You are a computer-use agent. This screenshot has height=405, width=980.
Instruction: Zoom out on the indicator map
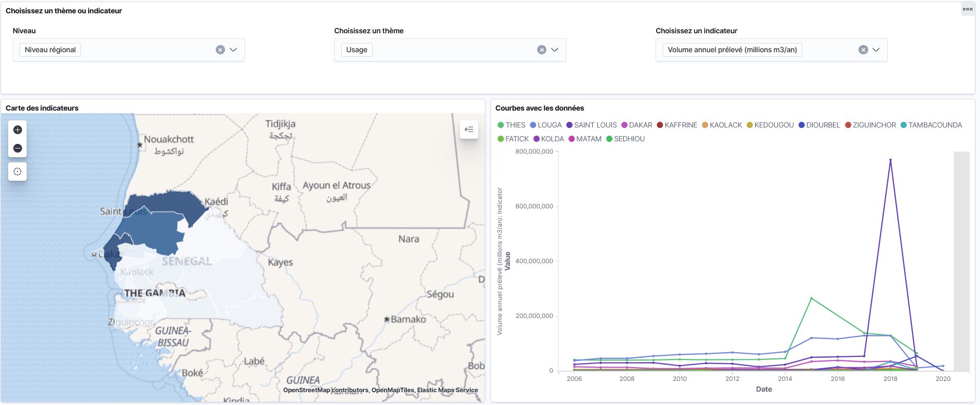[x=17, y=148]
